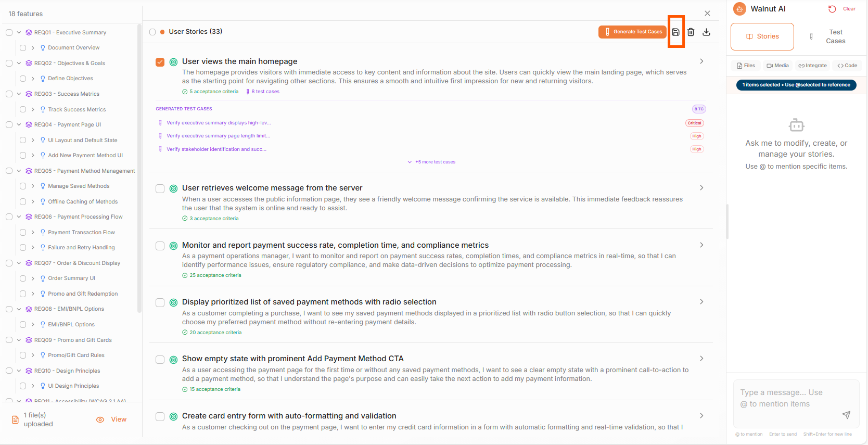868x445 pixels.
Task: Collapse the REQ01 - Executive Summary tree node
Action: tap(19, 32)
